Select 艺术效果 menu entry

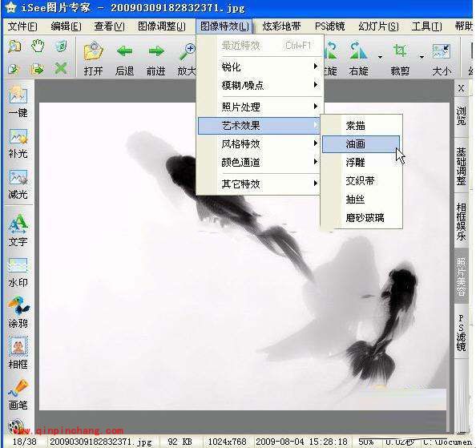point(259,125)
